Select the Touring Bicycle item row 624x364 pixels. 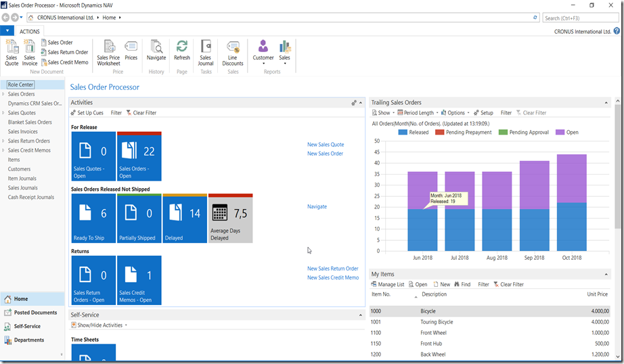[x=490, y=322]
